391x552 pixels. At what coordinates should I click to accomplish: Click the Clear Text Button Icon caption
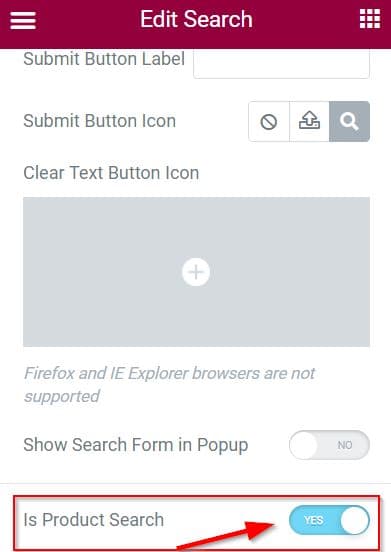pyautogui.click(x=111, y=173)
